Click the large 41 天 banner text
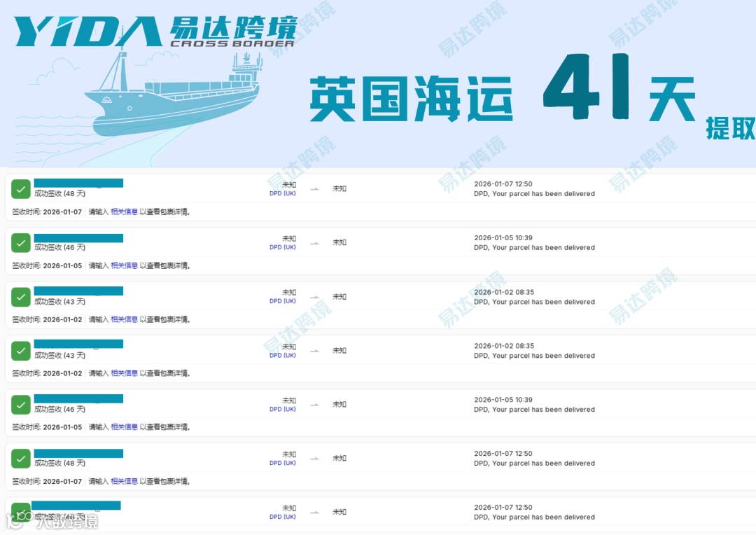 click(x=619, y=87)
